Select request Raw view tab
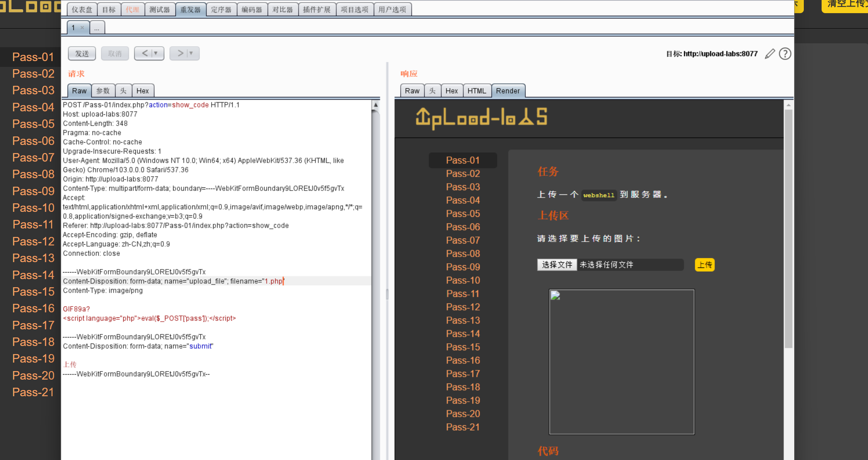 [79, 91]
